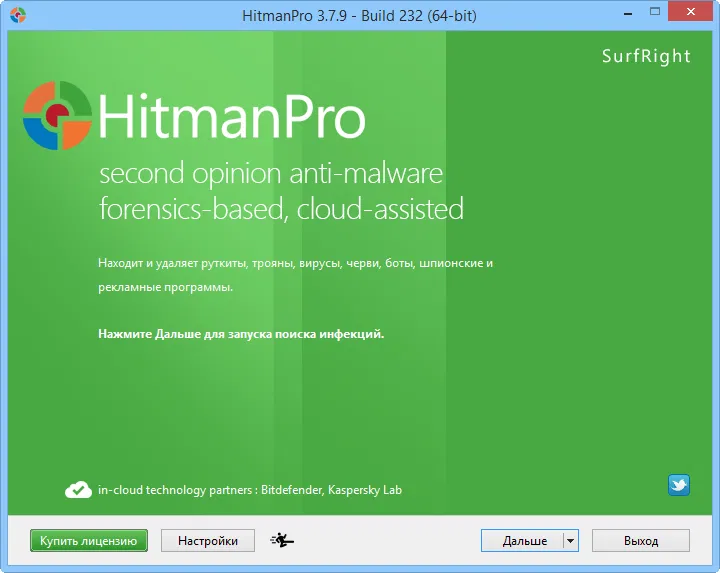This screenshot has width=720, height=573.
Task: Open Настройки settings
Action: [208, 540]
